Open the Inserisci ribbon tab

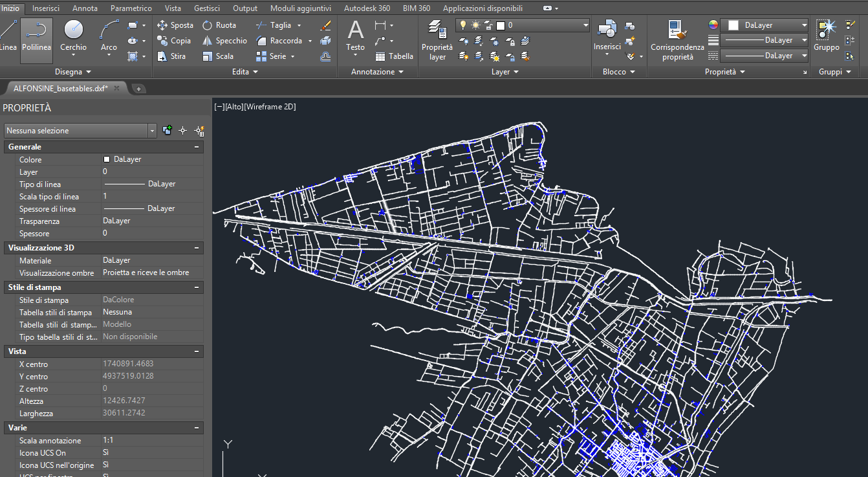point(46,8)
